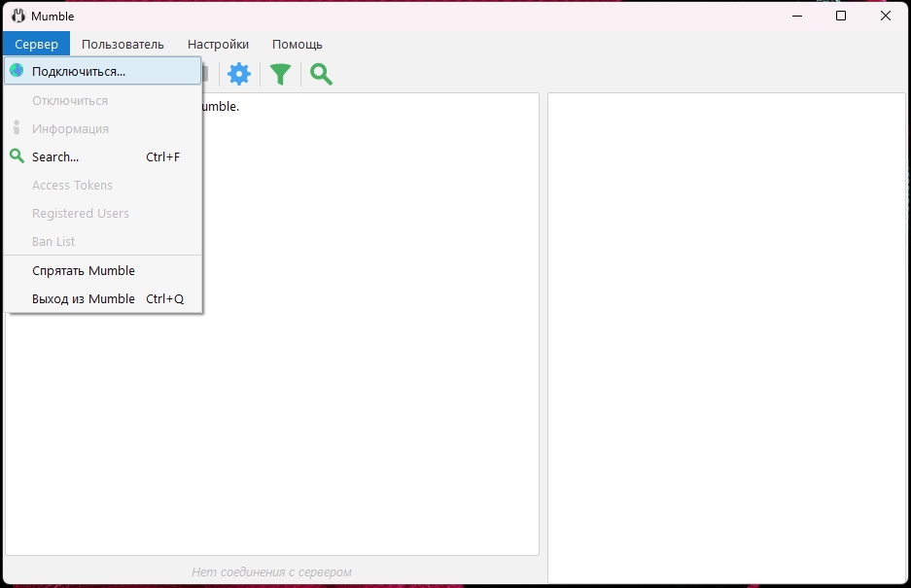Choose Спрятать Mumble from the menu
The height and width of the screenshot is (588, 911).
pos(103,271)
